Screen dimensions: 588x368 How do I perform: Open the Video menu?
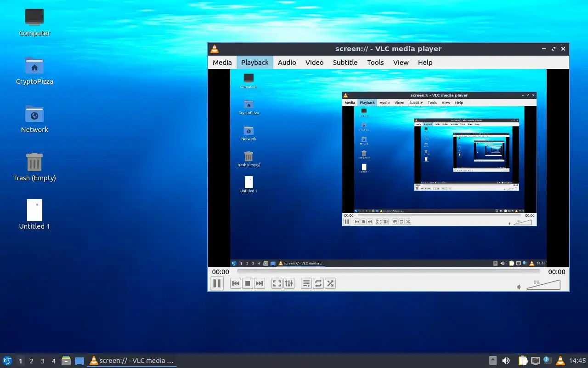click(315, 63)
